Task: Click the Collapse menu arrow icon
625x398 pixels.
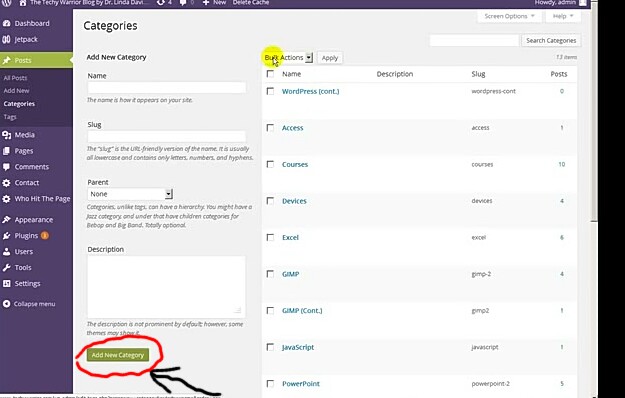Action: click(x=6, y=304)
